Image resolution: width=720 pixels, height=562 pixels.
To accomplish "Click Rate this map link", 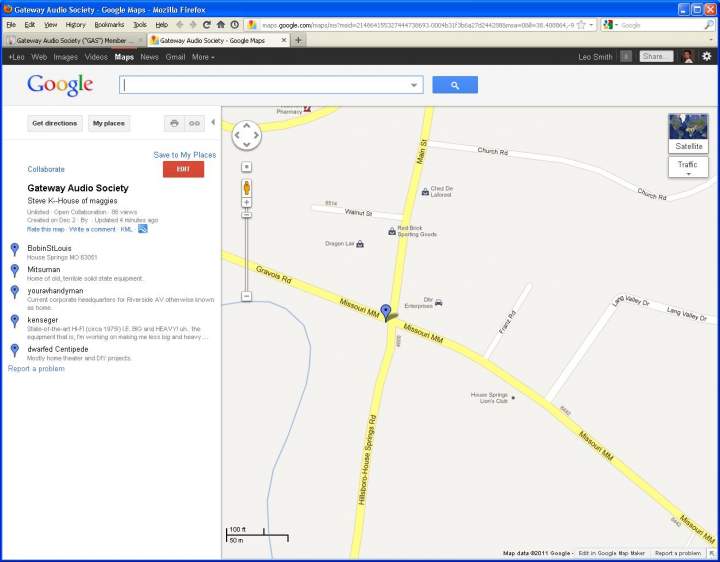I will [45, 229].
